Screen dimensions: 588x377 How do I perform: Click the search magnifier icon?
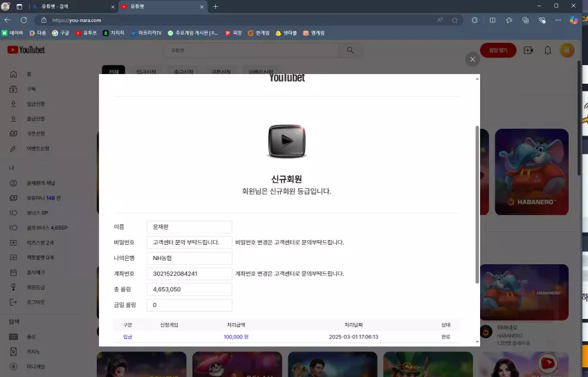(x=350, y=50)
